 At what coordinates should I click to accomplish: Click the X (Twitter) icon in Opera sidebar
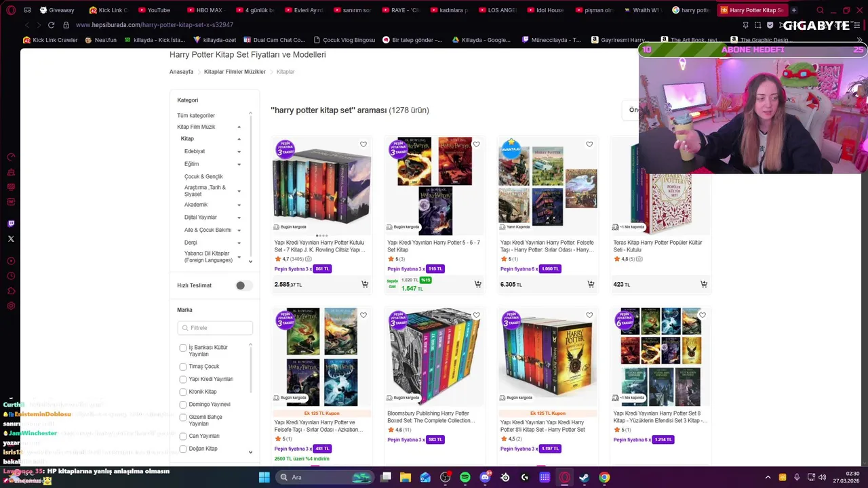click(11, 239)
